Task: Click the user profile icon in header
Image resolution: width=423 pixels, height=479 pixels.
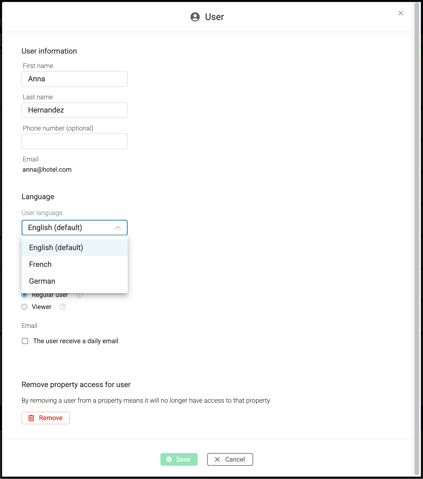Action: (195, 17)
